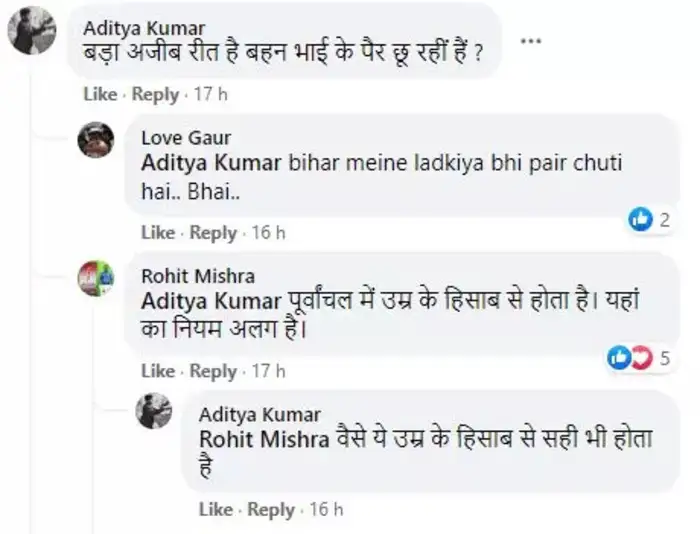Reply to Rohit Mishra's comment

pos(213,371)
